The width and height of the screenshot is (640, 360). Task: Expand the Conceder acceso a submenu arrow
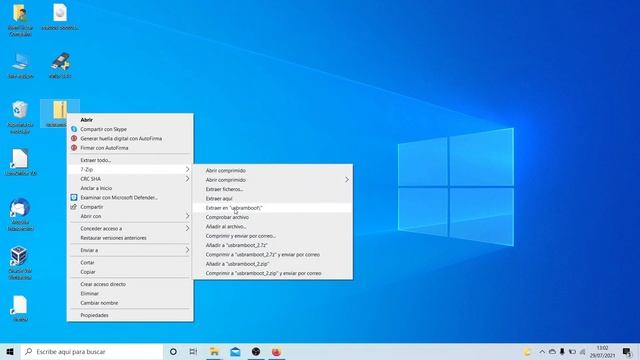point(187,228)
